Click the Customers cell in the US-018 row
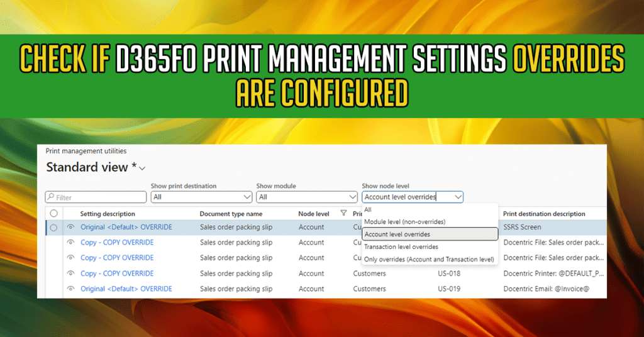Image resolution: width=644 pixels, height=337 pixels. click(369, 273)
